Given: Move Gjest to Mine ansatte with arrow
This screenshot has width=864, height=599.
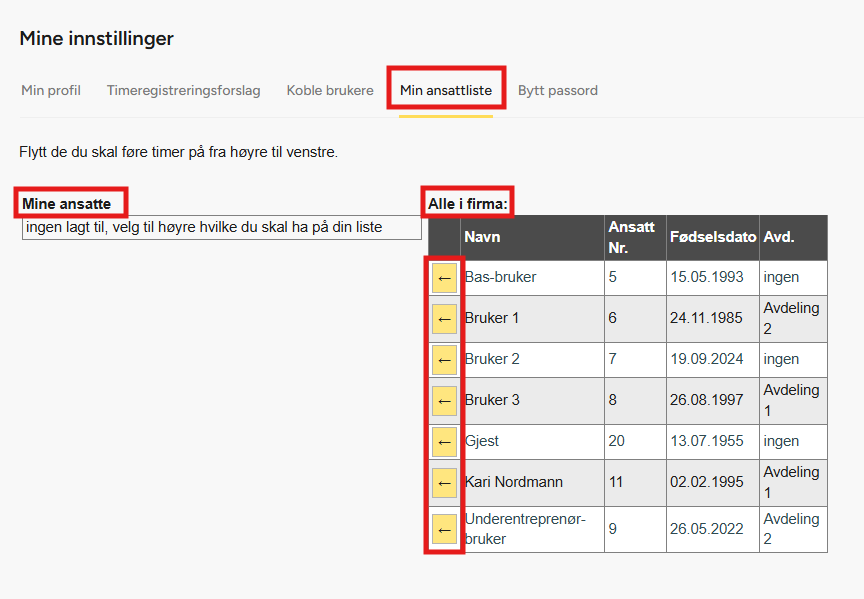Looking at the screenshot, I should click(444, 442).
